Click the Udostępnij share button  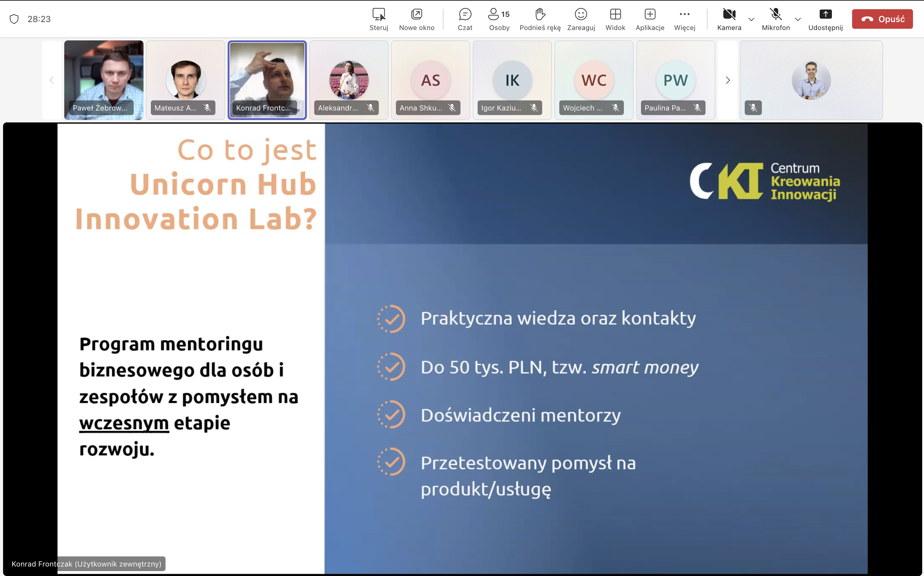click(825, 19)
